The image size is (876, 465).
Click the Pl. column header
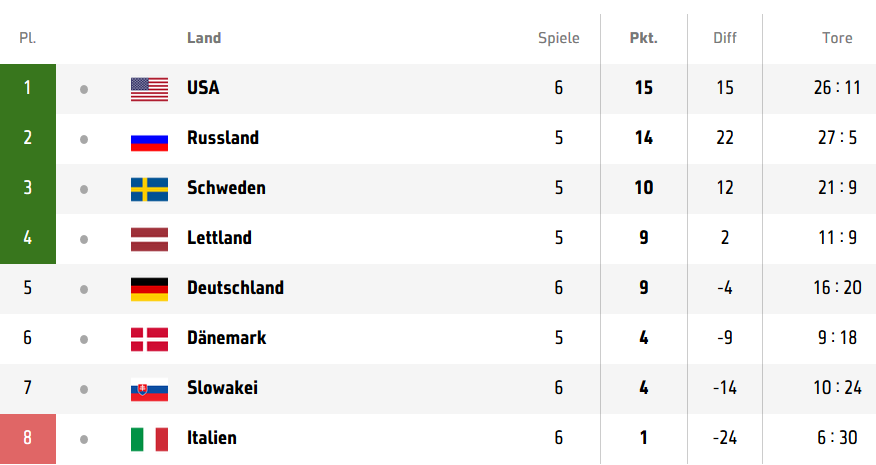click(x=27, y=38)
